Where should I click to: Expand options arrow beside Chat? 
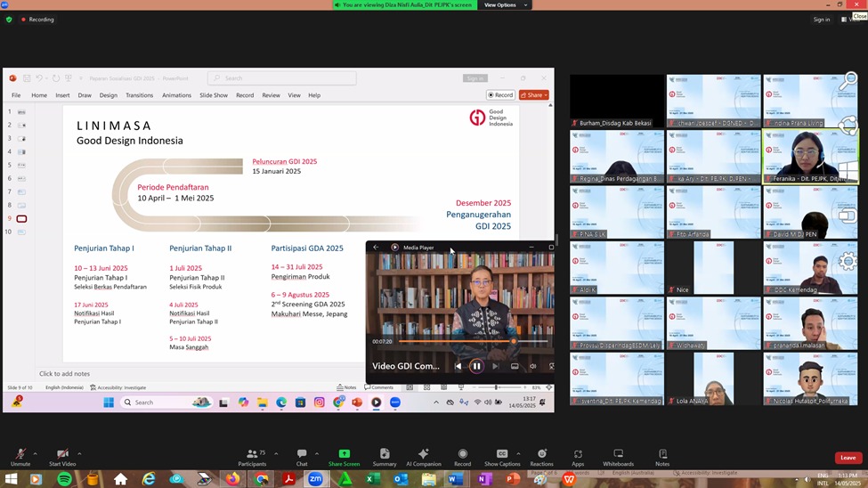click(x=317, y=453)
